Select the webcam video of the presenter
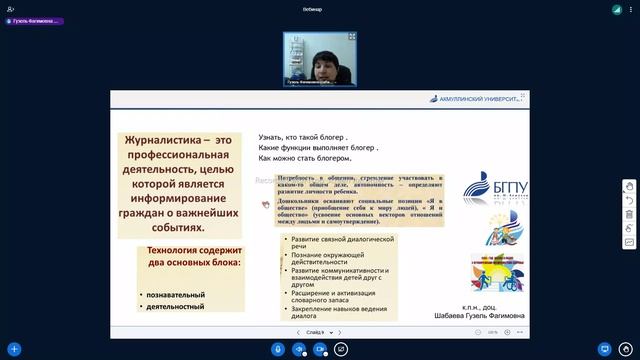This screenshot has height=360, width=640. coord(320,59)
